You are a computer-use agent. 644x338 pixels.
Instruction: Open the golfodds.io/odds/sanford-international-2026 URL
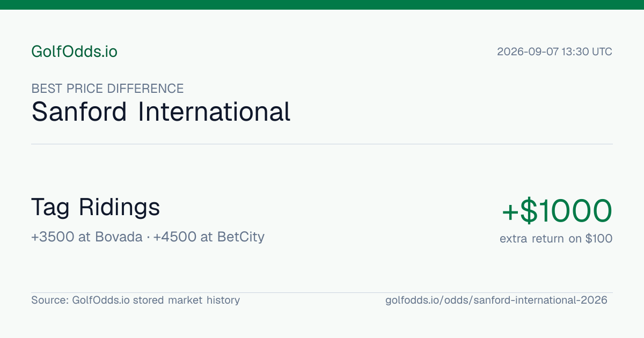tap(496, 300)
